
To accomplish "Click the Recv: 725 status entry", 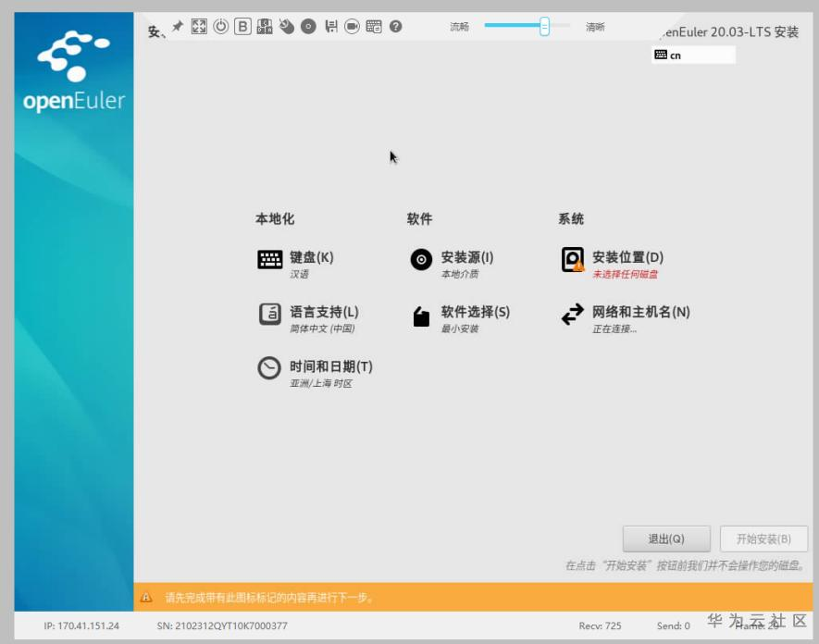I will point(600,625).
